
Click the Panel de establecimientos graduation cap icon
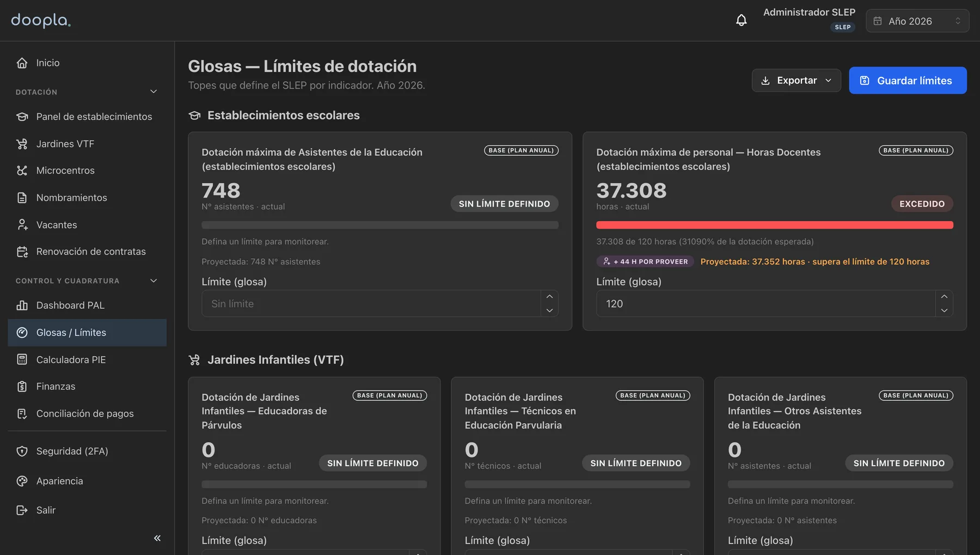22,117
